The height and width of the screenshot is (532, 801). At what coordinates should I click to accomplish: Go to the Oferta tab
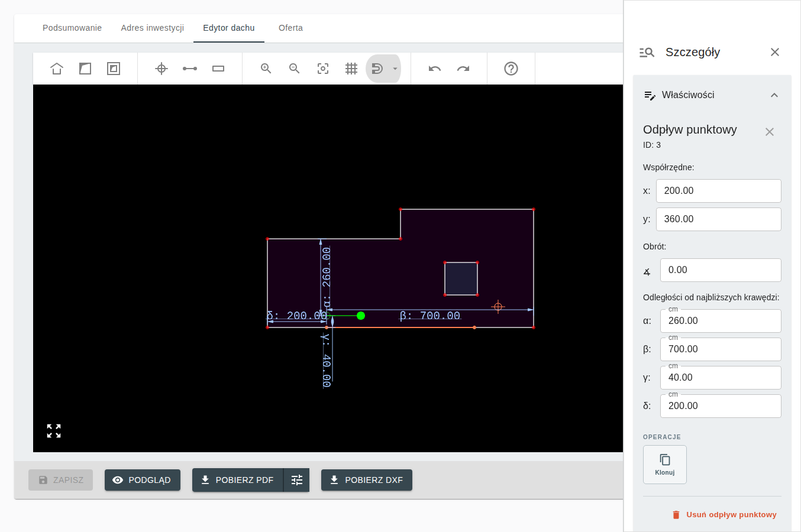tap(290, 28)
